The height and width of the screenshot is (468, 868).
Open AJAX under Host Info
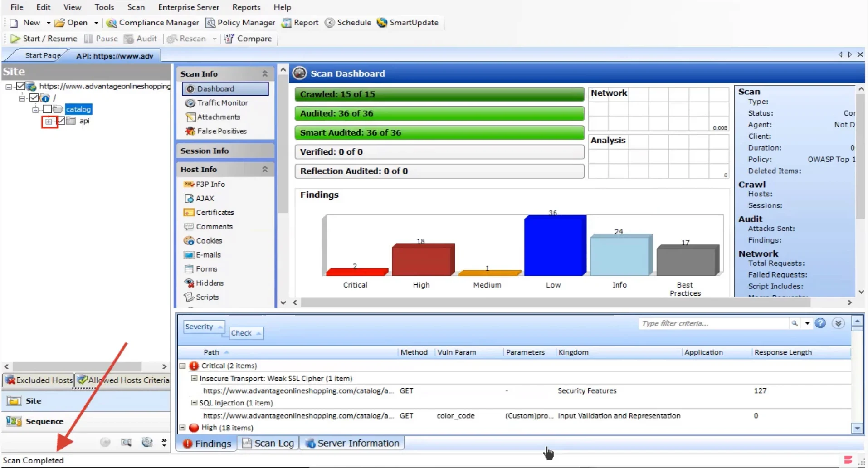(x=199, y=198)
